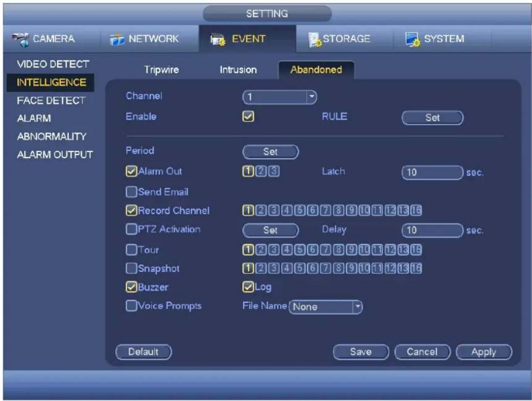The height and width of the screenshot is (401, 532).
Task: Select Record Channel number 5
Action: (x=300, y=211)
